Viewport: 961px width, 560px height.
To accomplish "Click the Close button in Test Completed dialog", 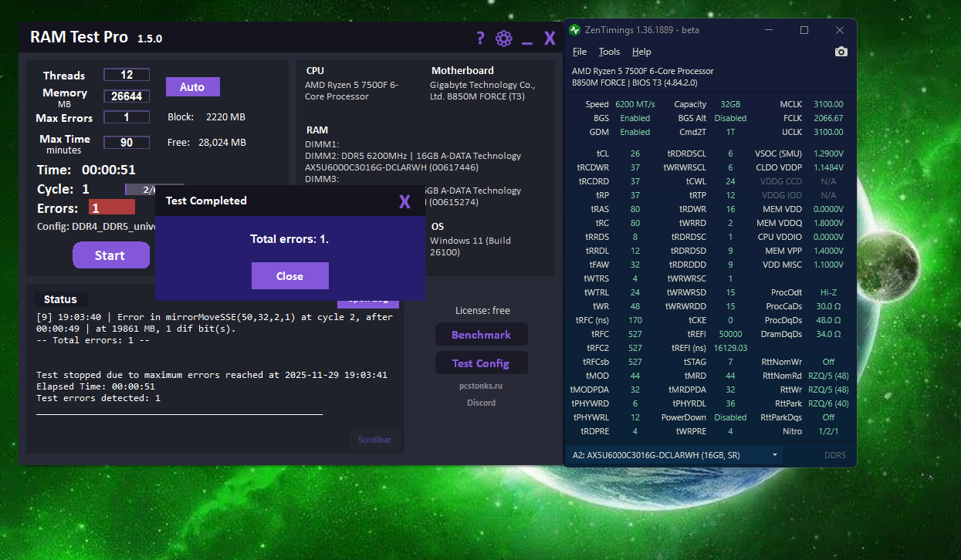I will point(290,276).
